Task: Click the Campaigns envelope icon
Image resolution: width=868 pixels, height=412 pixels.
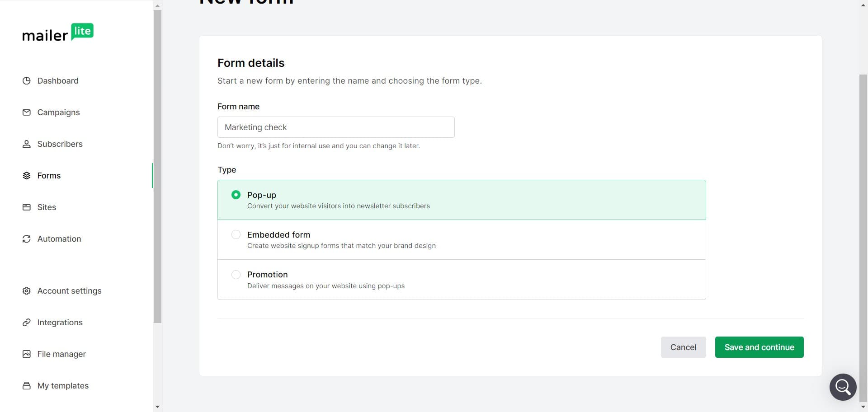Action: pyautogui.click(x=27, y=112)
